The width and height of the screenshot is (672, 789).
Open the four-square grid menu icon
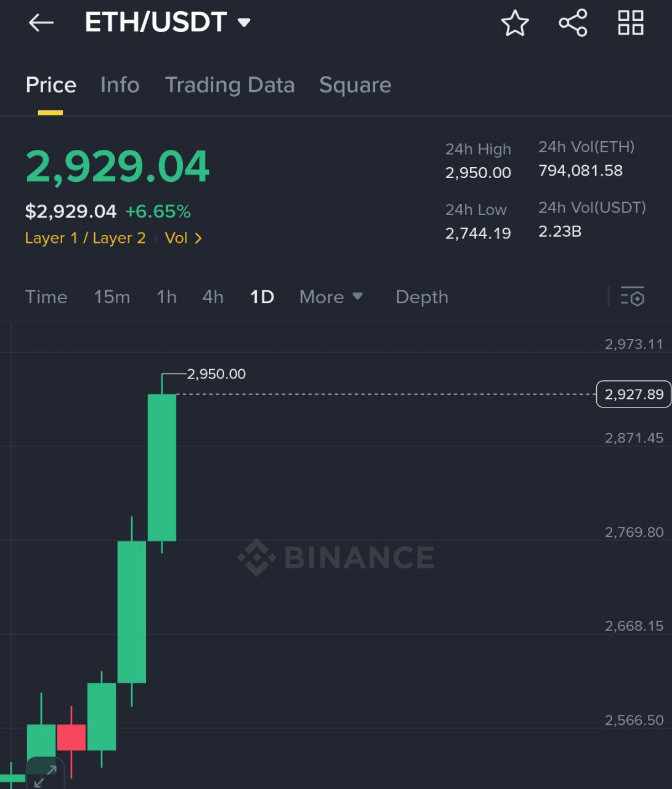pos(631,23)
